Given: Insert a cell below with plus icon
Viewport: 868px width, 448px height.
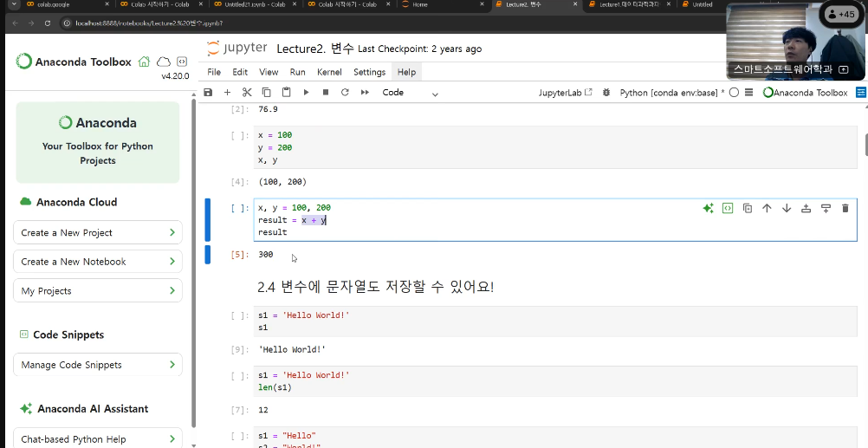Looking at the screenshot, I should pos(227,93).
